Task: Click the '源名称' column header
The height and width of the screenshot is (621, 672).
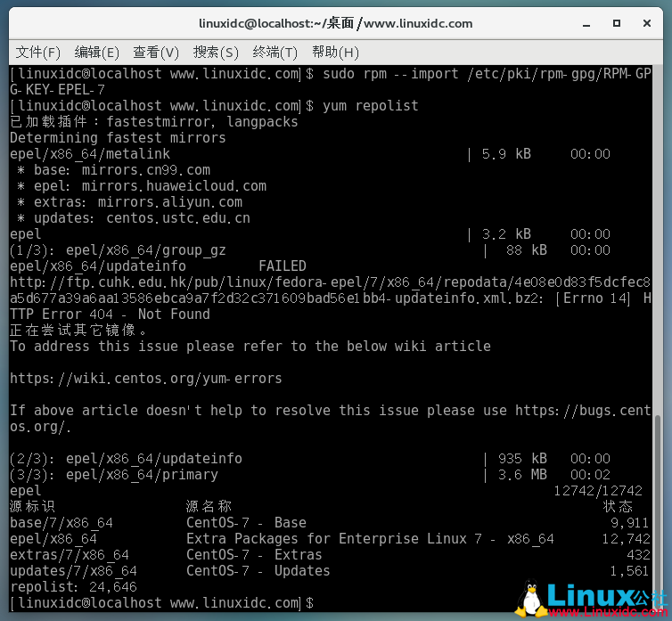Action: click(209, 507)
